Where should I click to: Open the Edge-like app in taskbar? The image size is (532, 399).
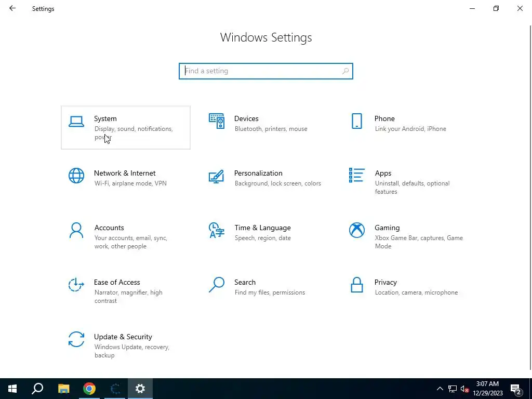tap(115, 389)
